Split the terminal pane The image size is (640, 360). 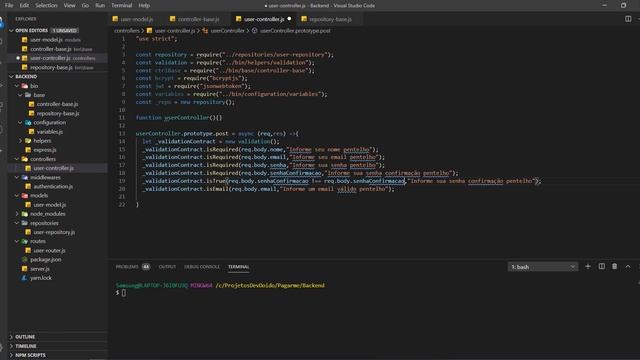pyautogui.click(x=601, y=267)
